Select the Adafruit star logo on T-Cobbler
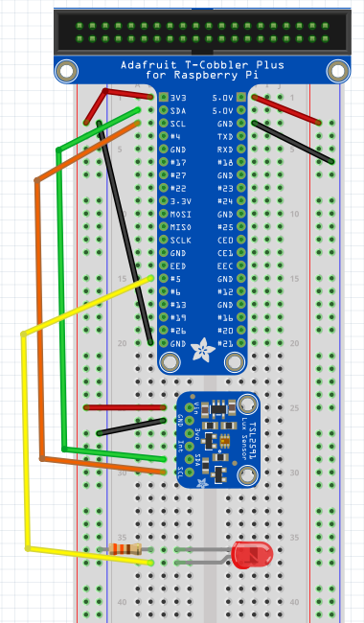The height and width of the screenshot is (623, 364). pos(202,349)
